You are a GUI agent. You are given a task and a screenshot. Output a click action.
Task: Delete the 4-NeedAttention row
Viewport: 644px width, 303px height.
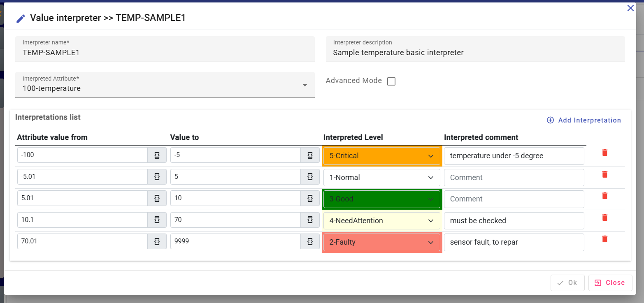coord(604,217)
